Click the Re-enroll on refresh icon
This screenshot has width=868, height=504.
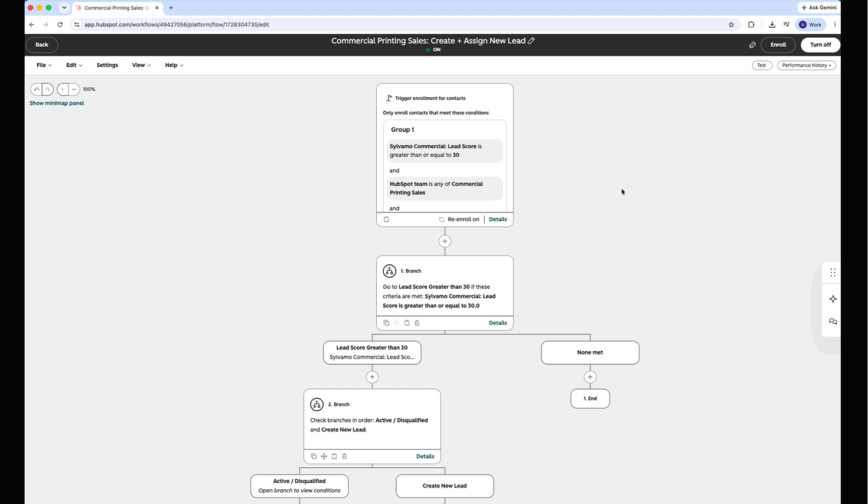click(442, 220)
